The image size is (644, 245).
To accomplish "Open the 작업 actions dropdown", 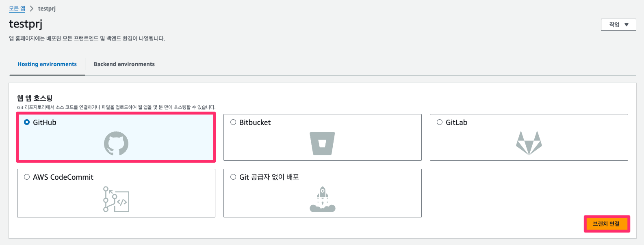I will pyautogui.click(x=618, y=25).
